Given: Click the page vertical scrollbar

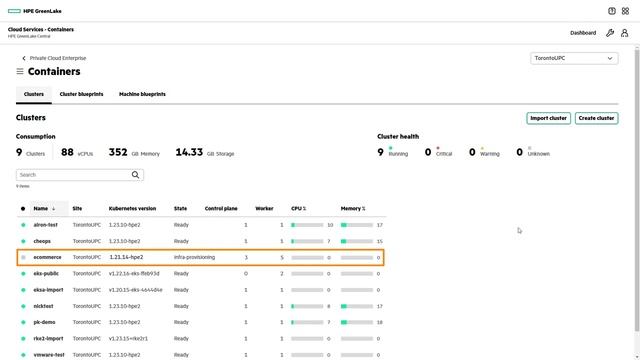Looking at the screenshot, I should [637, 190].
